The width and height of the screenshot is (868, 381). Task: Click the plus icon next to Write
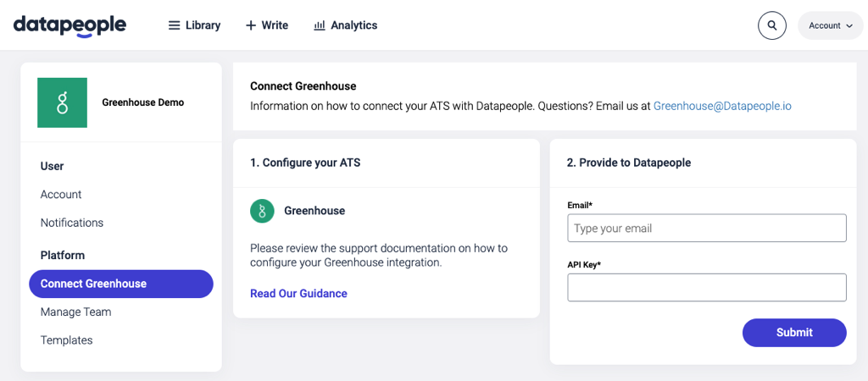(x=251, y=25)
